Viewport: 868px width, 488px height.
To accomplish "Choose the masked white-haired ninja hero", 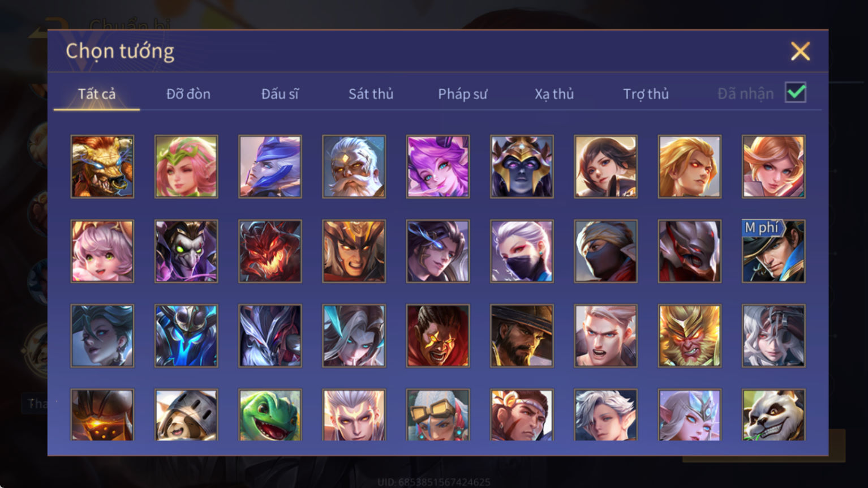I will 522,251.
